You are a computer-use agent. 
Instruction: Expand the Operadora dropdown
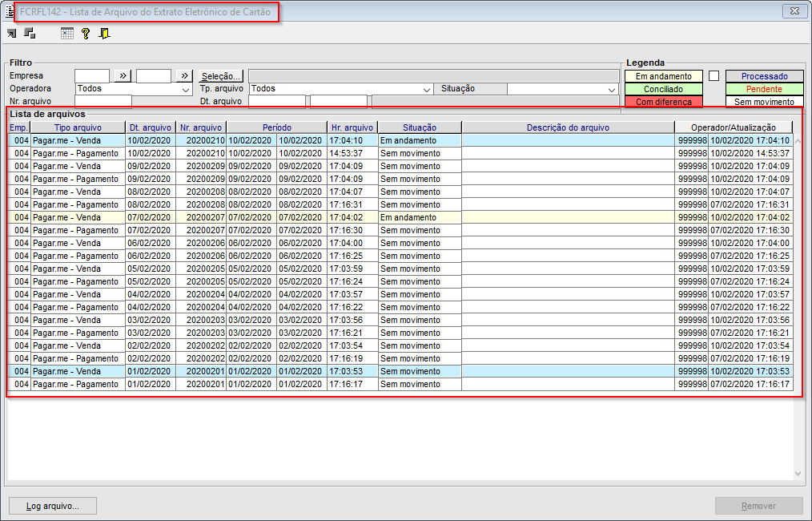186,89
